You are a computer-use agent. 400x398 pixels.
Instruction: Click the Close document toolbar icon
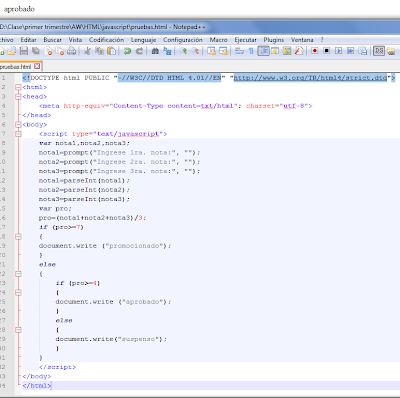pos(49,51)
